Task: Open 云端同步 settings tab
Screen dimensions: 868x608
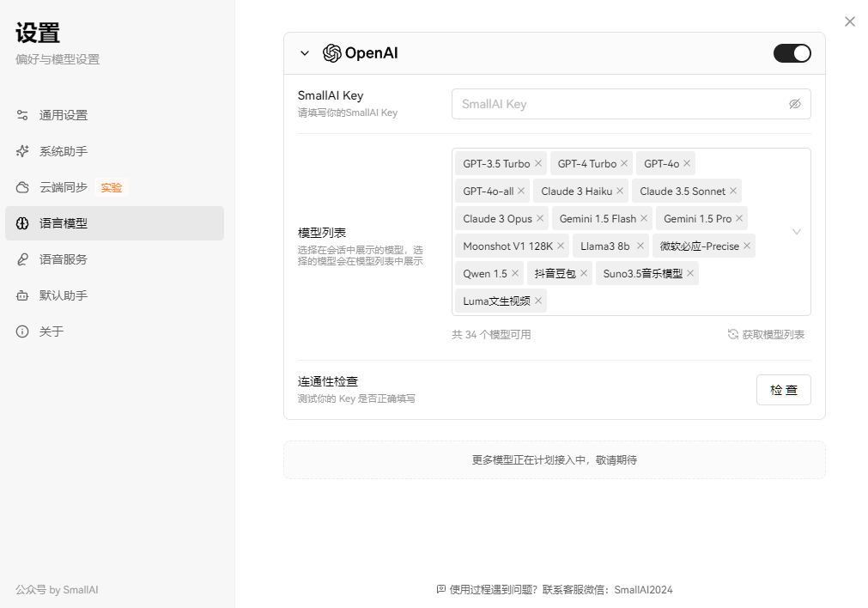Action: tap(114, 187)
